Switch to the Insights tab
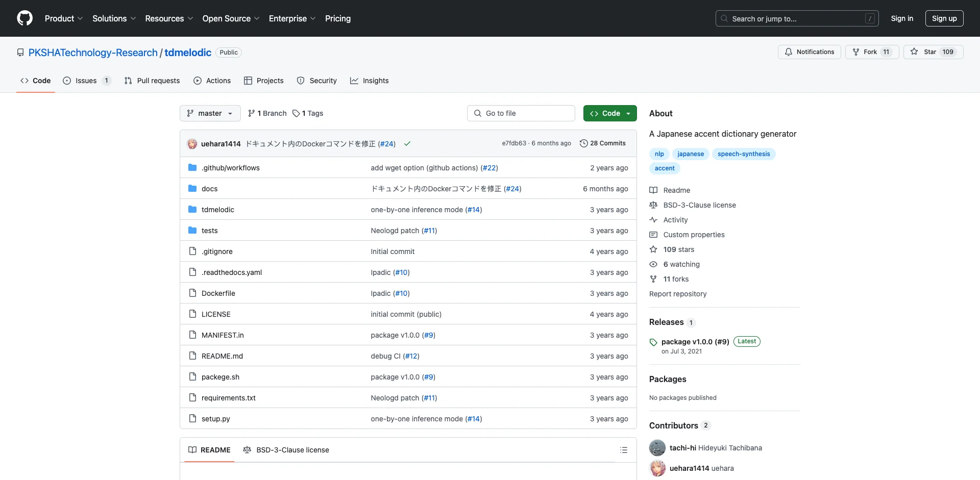Image resolution: width=980 pixels, height=480 pixels. 369,81
